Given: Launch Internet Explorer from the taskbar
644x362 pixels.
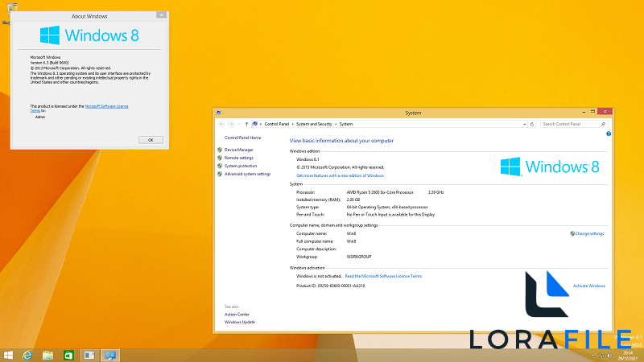Looking at the screenshot, I should [27, 355].
